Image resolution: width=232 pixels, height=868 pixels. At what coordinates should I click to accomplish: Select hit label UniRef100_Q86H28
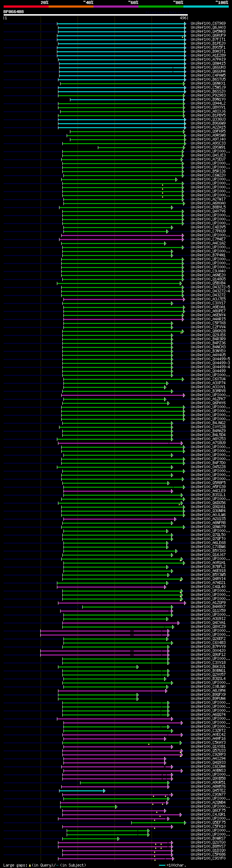pos(208,331)
